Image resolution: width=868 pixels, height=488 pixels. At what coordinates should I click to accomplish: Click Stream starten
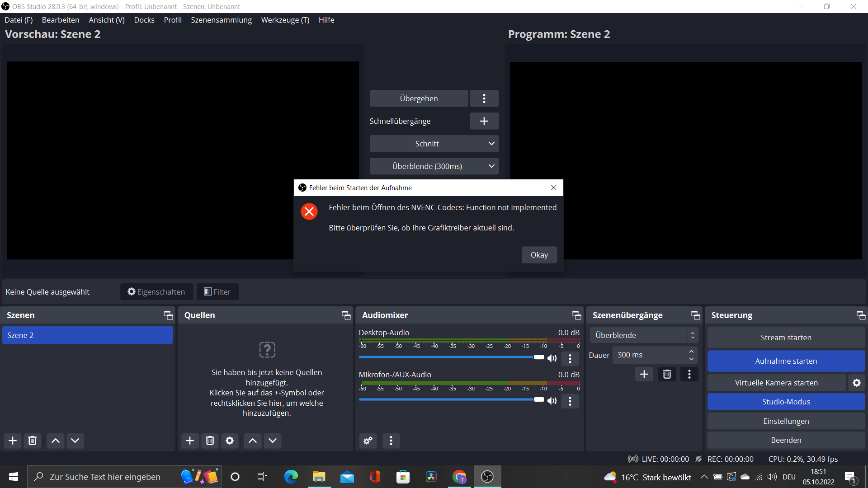coord(786,338)
